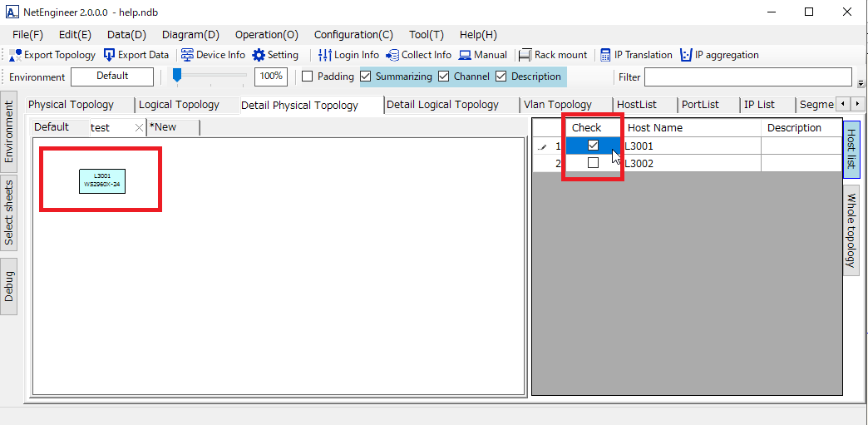The height and width of the screenshot is (425, 868).
Task: Open the Environment dropdown showing Default
Action: 112,77
